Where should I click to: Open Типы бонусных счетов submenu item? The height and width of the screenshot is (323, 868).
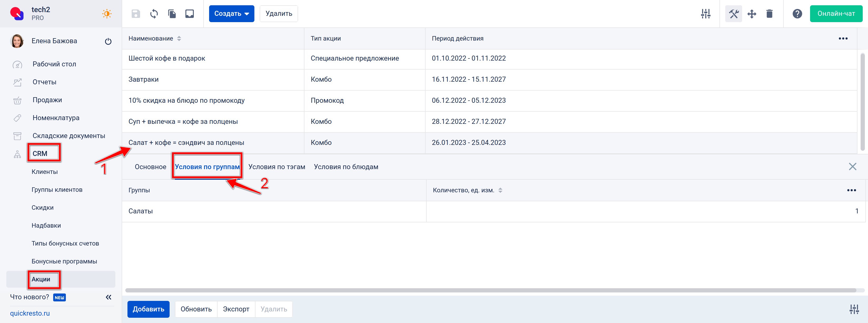[65, 243]
